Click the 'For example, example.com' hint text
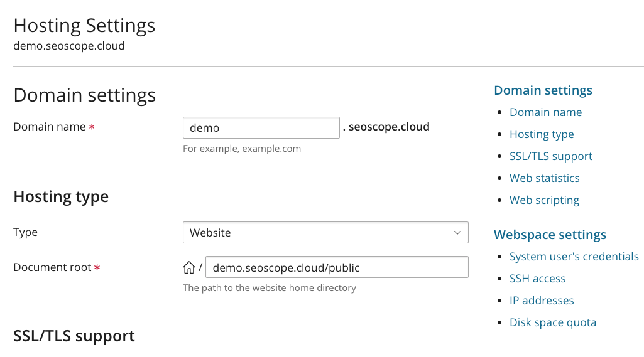 242,149
